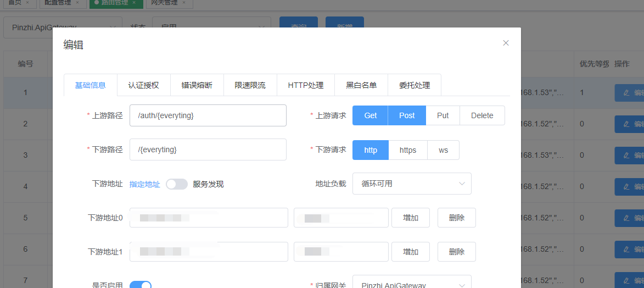
Task: Toggle the Delete upstream request method
Action: [x=482, y=115]
